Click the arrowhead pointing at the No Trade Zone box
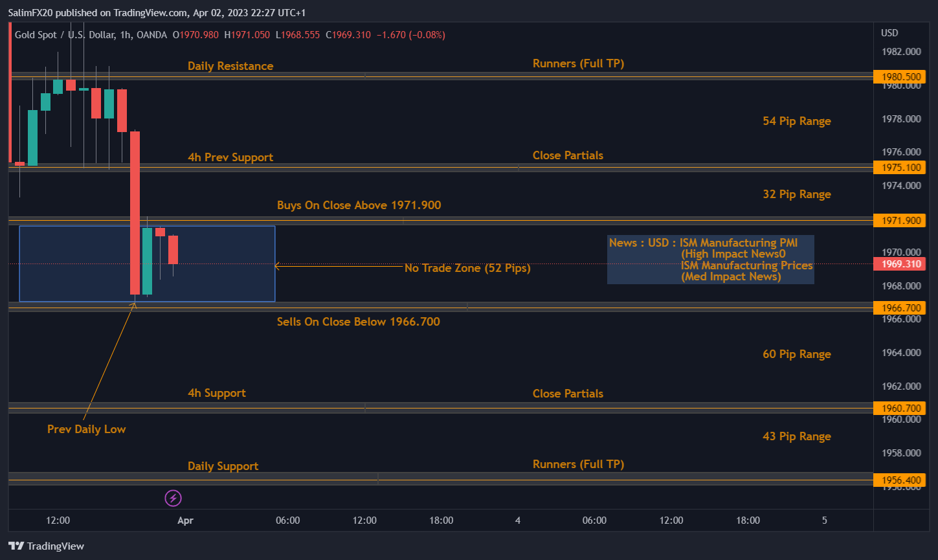 [278, 266]
